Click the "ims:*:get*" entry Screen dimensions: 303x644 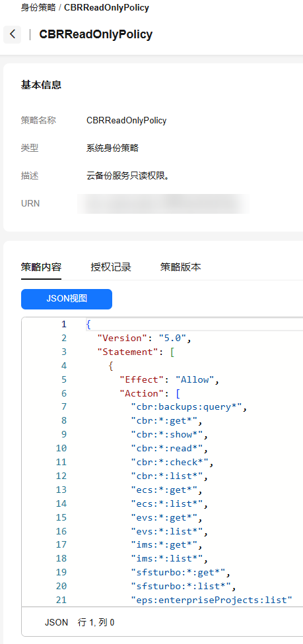click(x=166, y=545)
